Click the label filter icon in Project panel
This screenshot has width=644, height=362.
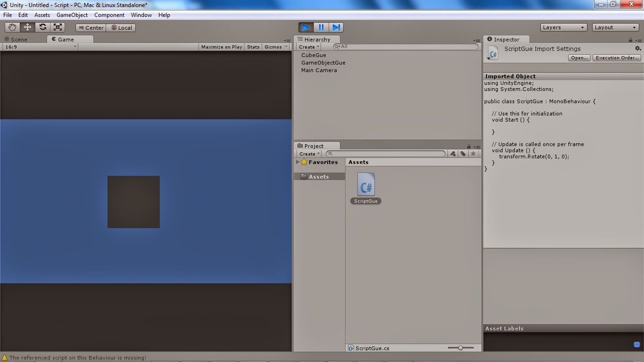coord(462,154)
